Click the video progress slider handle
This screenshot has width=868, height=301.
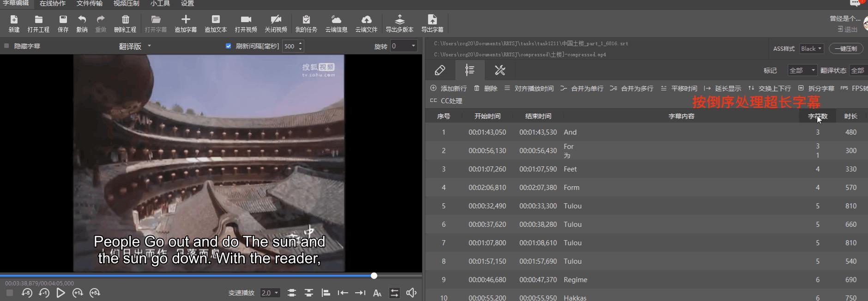[x=374, y=276]
